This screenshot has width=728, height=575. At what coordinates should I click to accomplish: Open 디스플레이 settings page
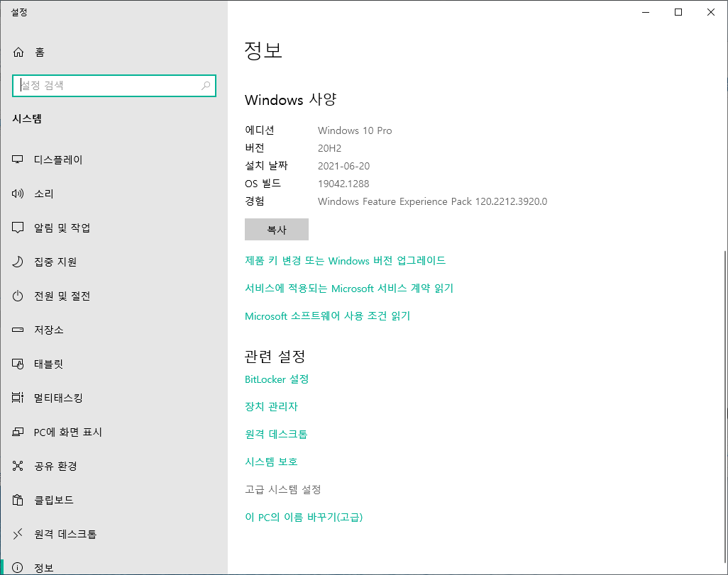click(114, 160)
